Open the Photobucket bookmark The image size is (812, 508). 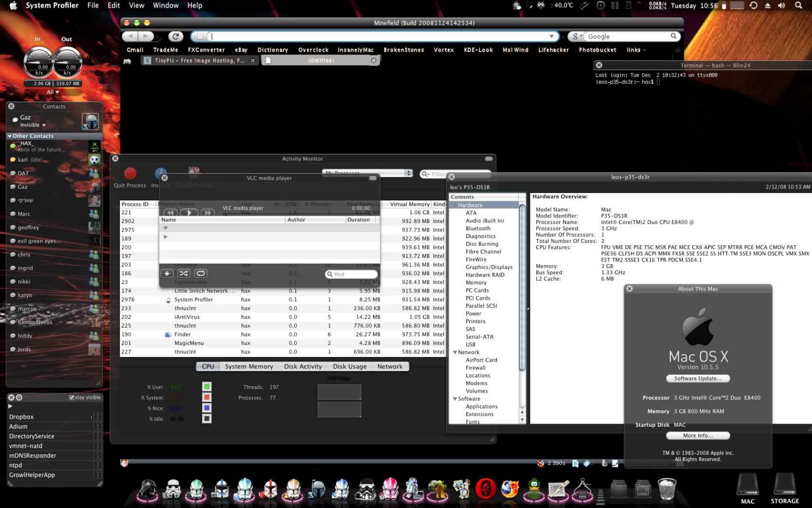[597, 50]
